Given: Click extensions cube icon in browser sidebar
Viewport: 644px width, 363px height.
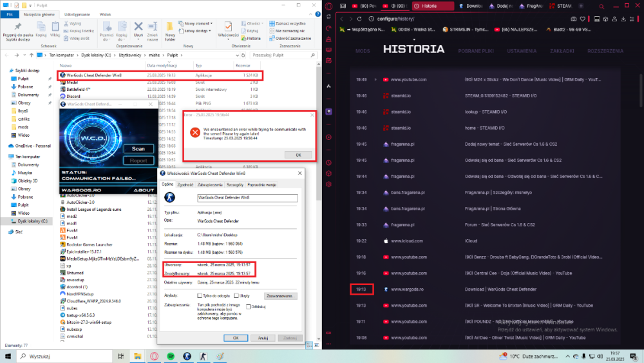Looking at the screenshot, I should 328,173.
